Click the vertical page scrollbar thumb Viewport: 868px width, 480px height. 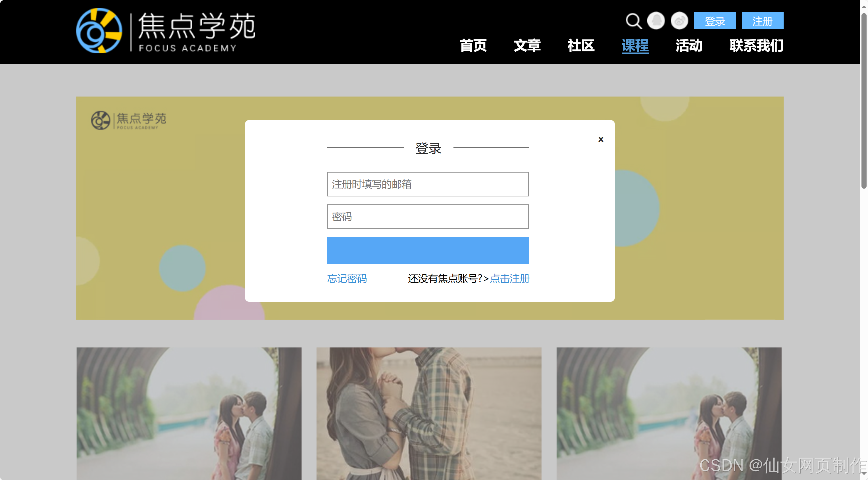864,101
